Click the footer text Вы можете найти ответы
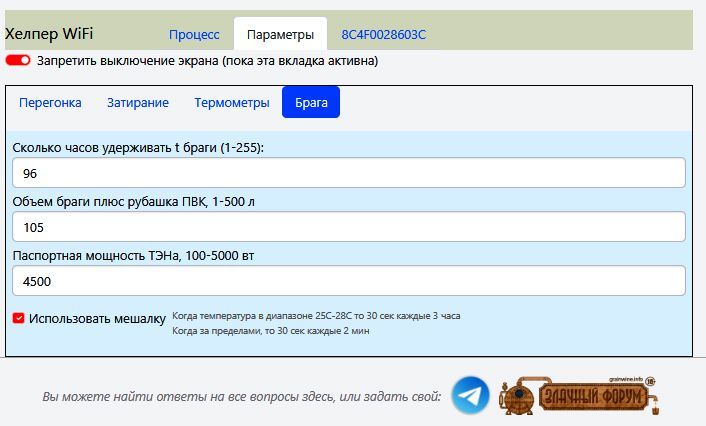 [x=241, y=397]
